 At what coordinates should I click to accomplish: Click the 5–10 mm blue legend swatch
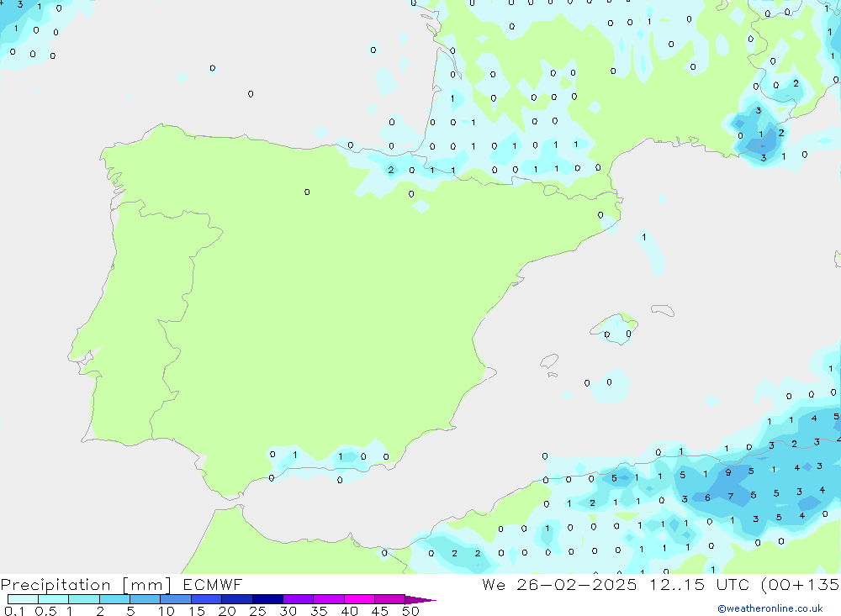pos(145,599)
